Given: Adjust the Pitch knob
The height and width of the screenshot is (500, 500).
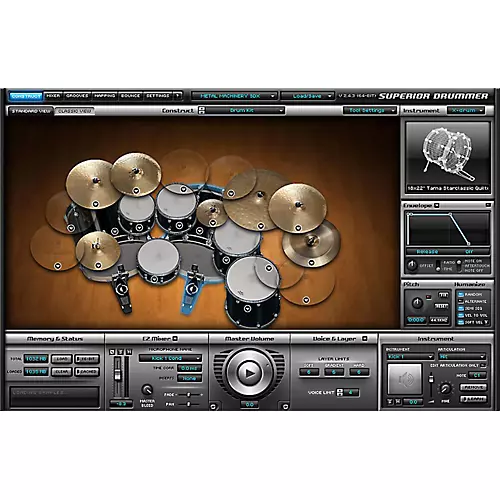Looking at the screenshot, I should click(417, 303).
